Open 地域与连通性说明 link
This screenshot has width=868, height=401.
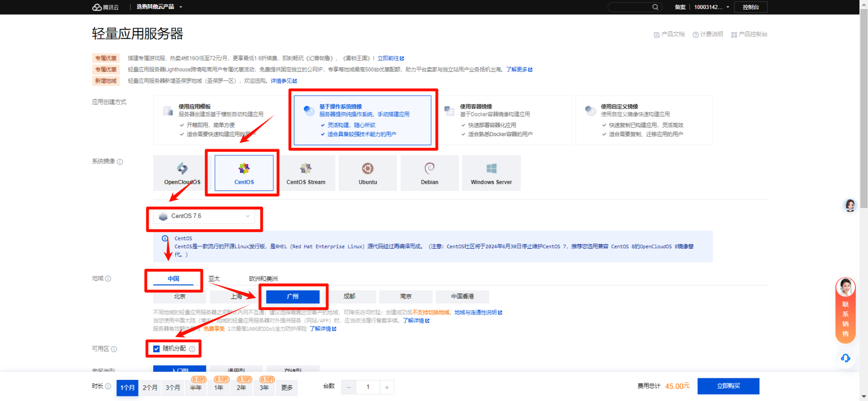coord(478,313)
